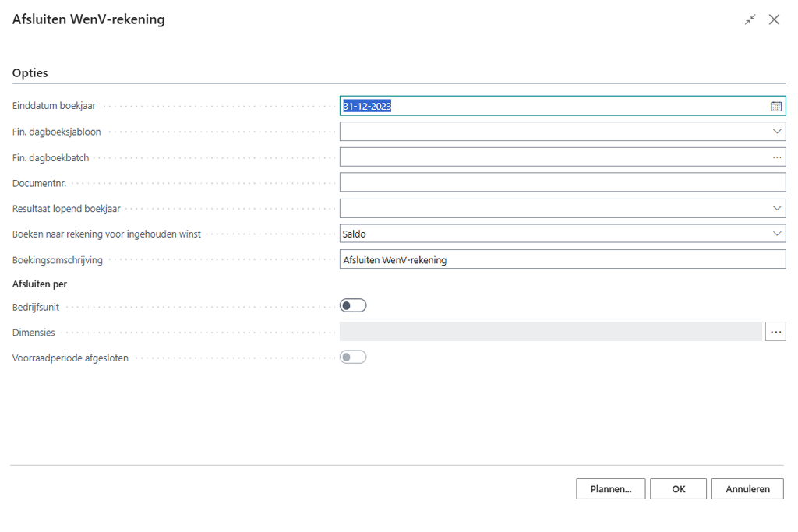
Task: Toggle Voorraadperiode afgesloten switch
Action: (353, 357)
